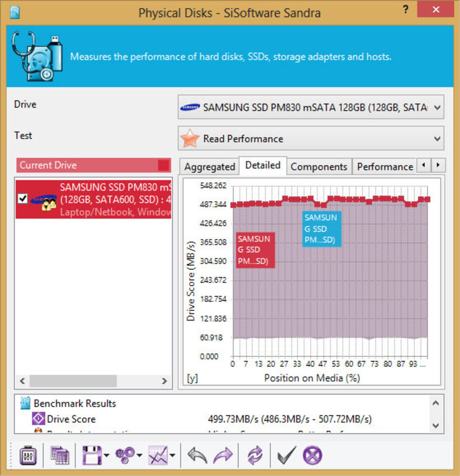The image size is (460, 476).
Task: Click the star icon beside Read Performance
Action: tap(190, 138)
